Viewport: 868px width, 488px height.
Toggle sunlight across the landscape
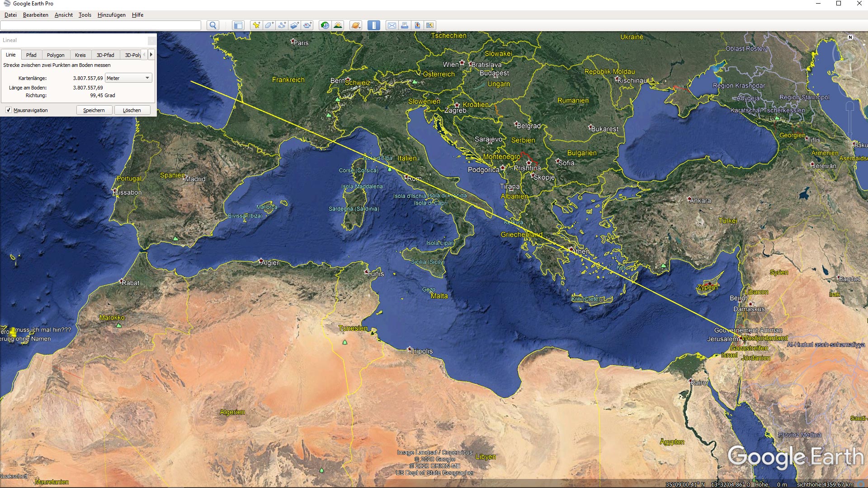pos(338,25)
